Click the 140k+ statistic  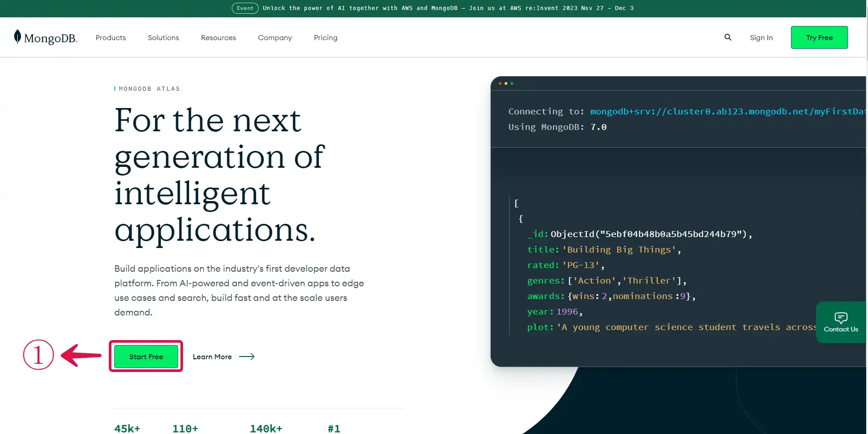pyautogui.click(x=266, y=429)
